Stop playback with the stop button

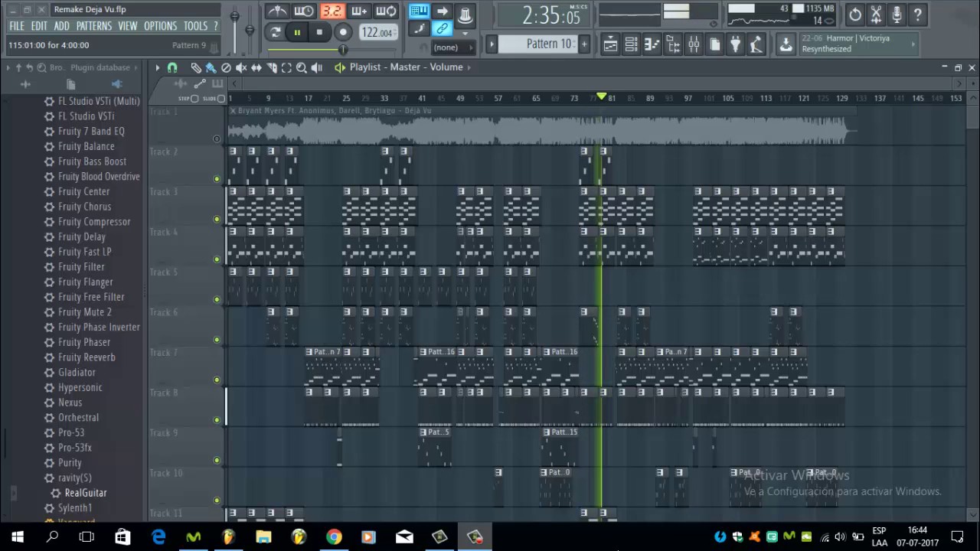319,32
